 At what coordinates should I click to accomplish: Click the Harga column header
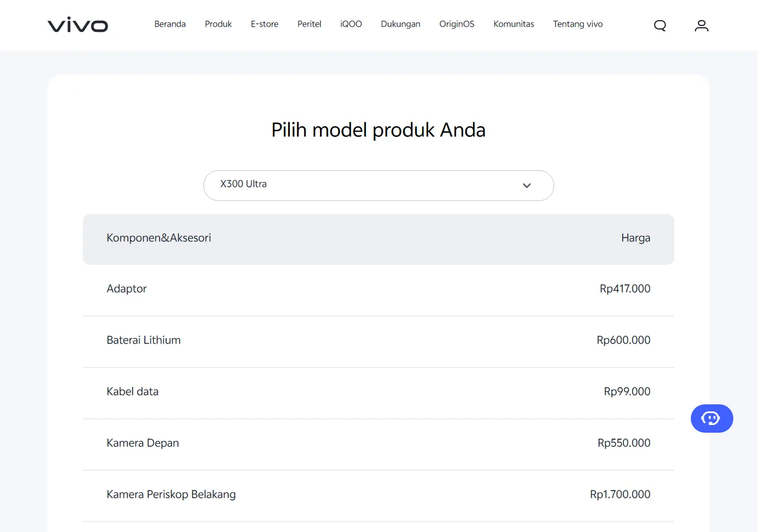[x=636, y=238]
